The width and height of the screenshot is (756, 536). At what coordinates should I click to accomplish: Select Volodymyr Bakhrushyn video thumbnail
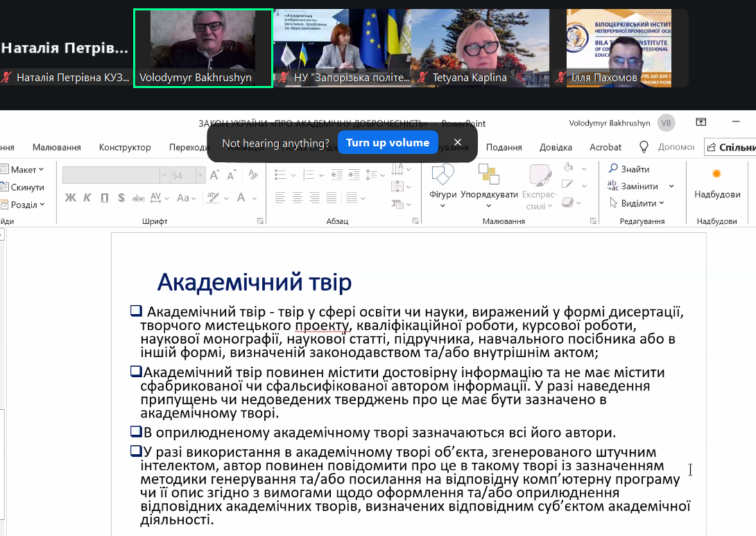click(x=203, y=49)
